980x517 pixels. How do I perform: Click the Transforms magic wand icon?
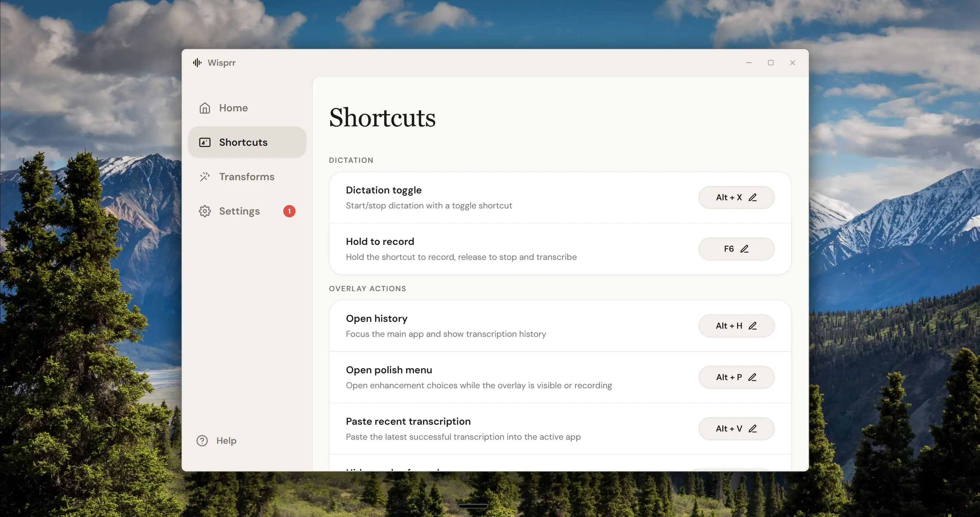pos(205,177)
